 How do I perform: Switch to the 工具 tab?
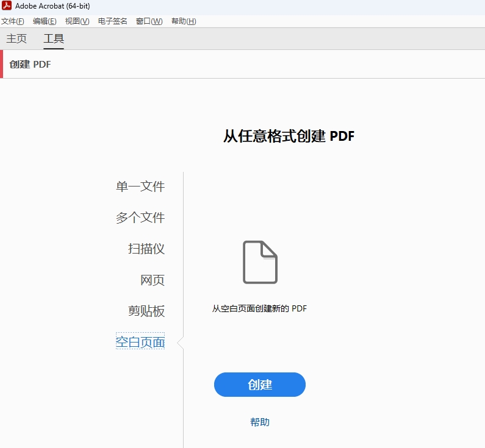coord(54,39)
